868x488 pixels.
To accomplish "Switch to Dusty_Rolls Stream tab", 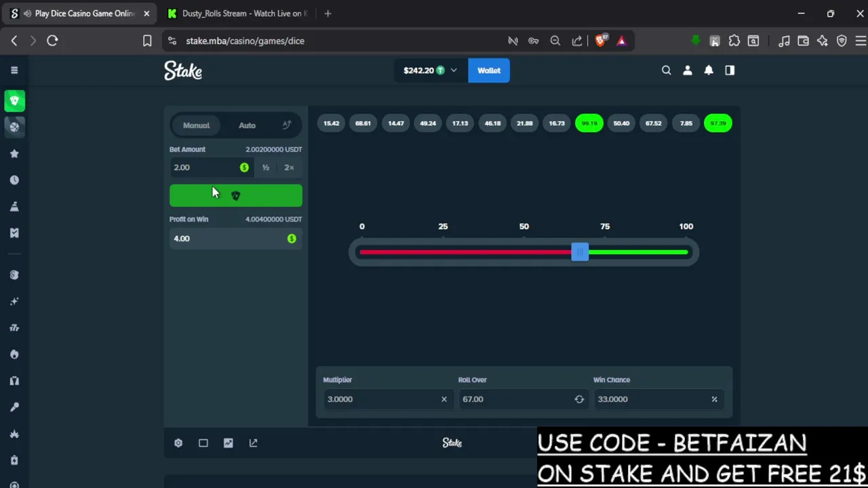I will 237,14.
